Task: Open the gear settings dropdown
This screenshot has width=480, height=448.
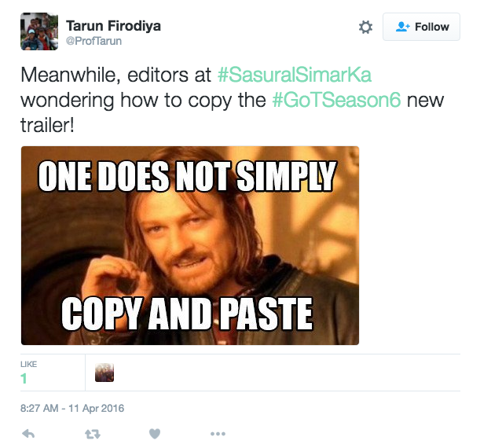Action: click(365, 27)
